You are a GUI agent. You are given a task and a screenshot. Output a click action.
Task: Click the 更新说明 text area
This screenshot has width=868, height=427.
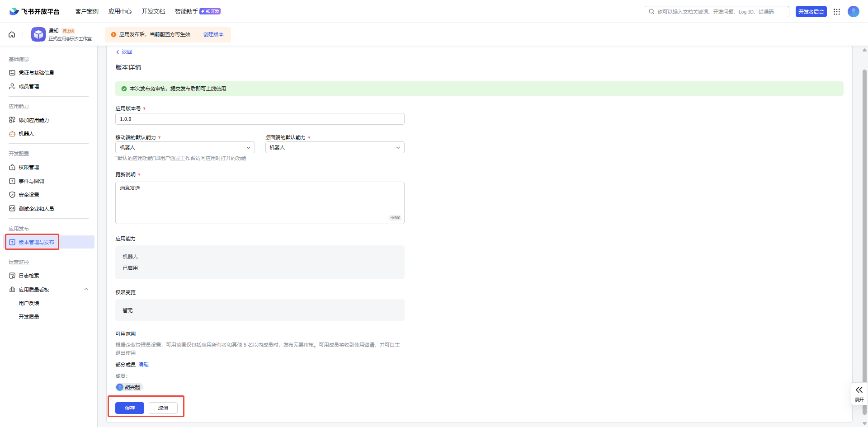coord(259,202)
